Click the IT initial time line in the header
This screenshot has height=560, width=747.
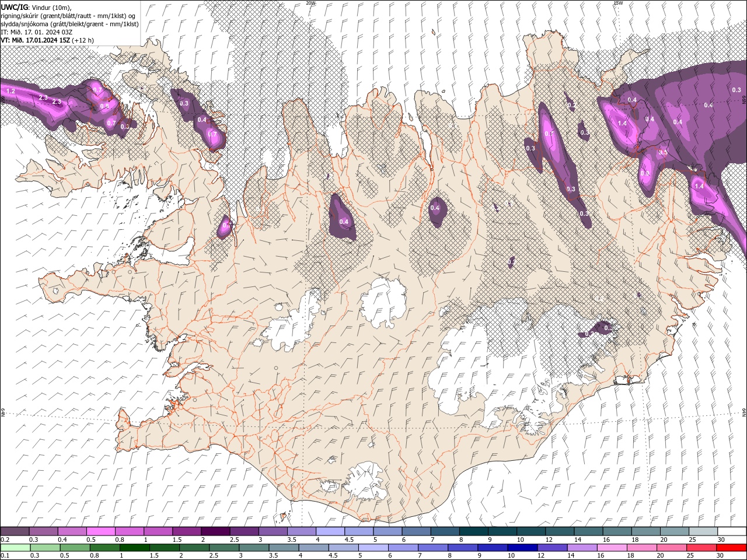36,32
